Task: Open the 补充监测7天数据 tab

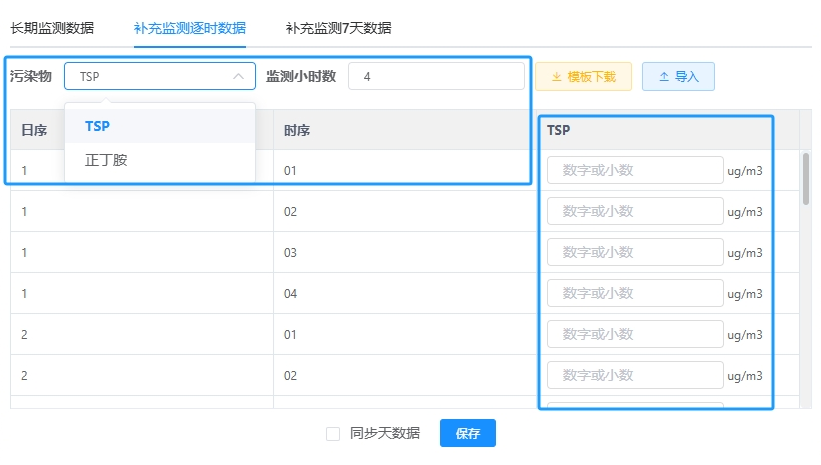Action: 338,28
